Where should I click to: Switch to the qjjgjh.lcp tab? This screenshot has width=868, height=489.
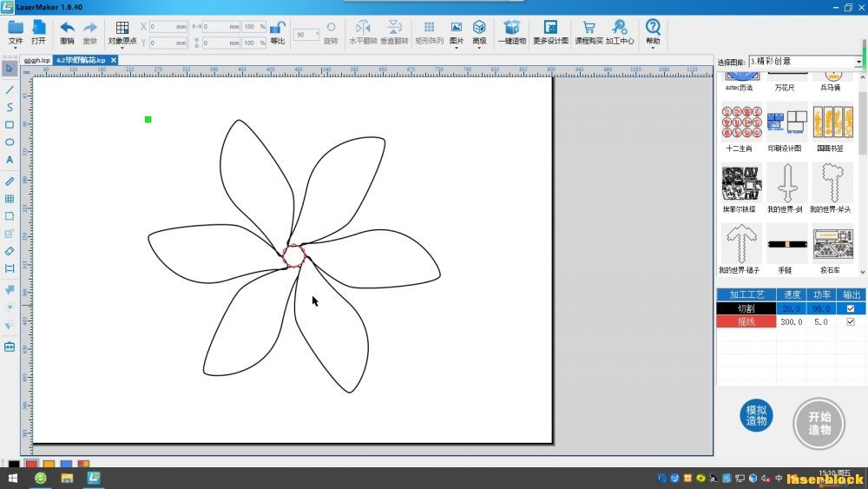tap(36, 60)
